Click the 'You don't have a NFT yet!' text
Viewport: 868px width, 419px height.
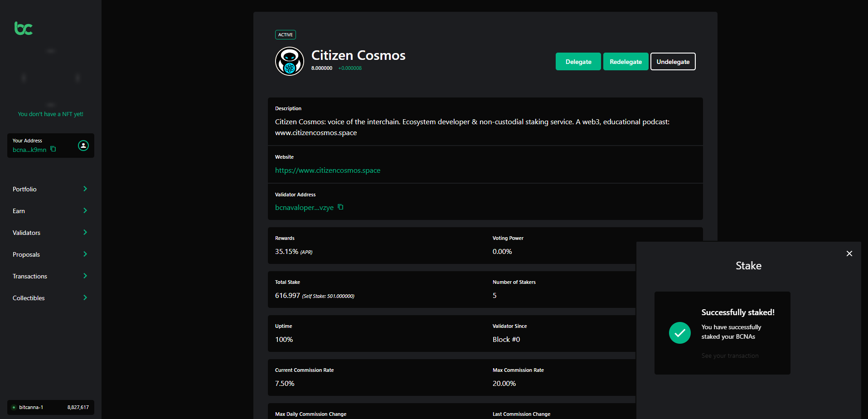point(51,114)
